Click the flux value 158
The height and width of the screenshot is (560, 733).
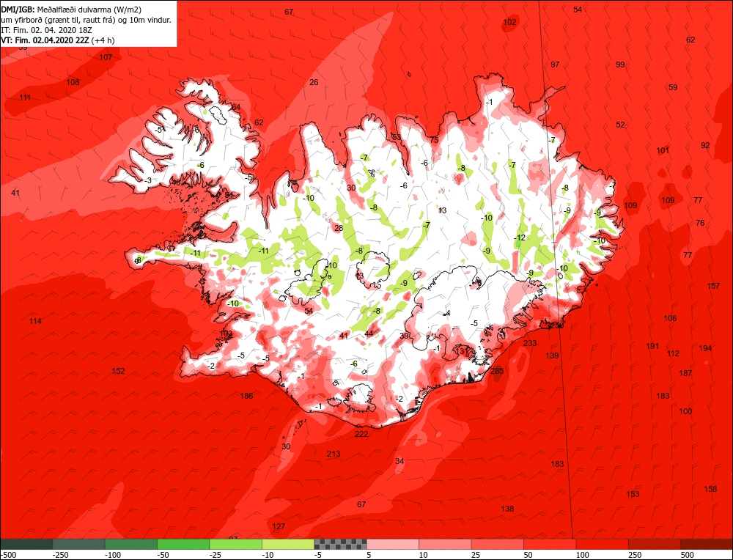[x=710, y=488]
